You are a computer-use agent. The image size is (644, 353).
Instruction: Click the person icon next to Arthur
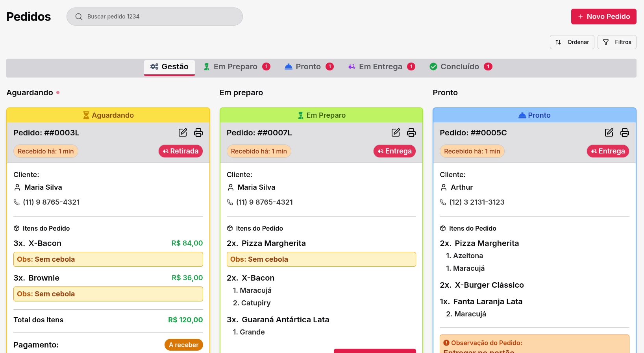coord(444,187)
